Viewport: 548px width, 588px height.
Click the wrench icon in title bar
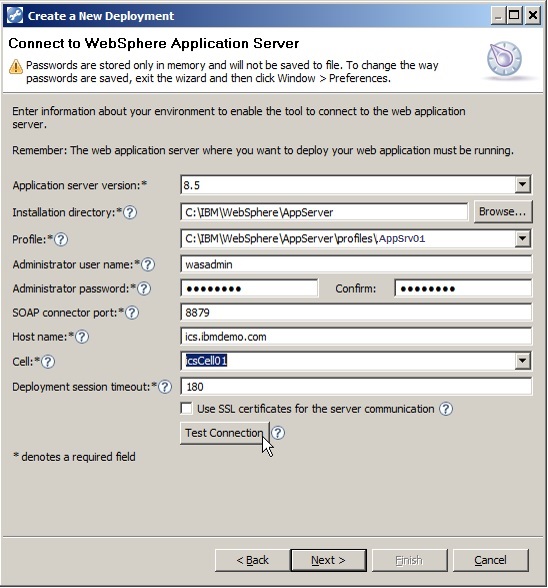(x=15, y=16)
